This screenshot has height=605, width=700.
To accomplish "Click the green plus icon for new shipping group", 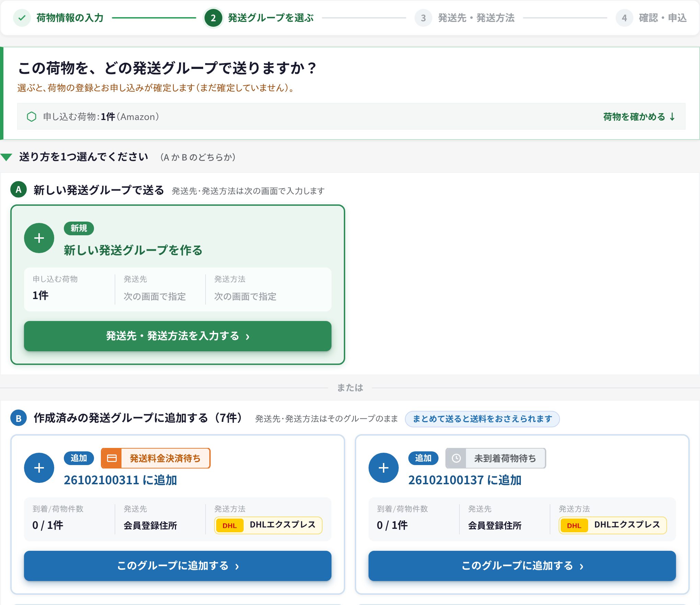I will [39, 238].
